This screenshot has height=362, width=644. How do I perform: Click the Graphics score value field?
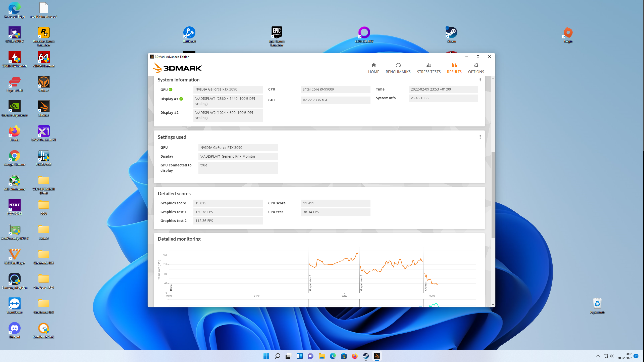[x=228, y=203]
